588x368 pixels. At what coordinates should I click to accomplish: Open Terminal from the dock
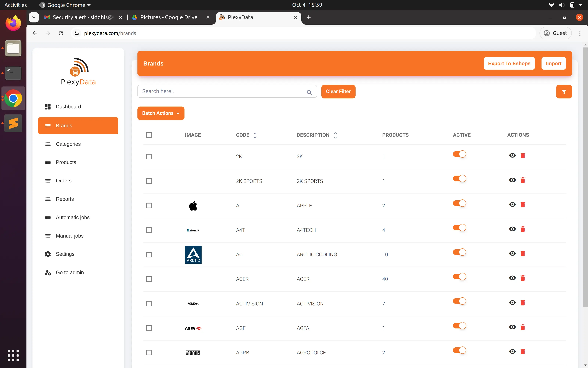pyautogui.click(x=13, y=73)
